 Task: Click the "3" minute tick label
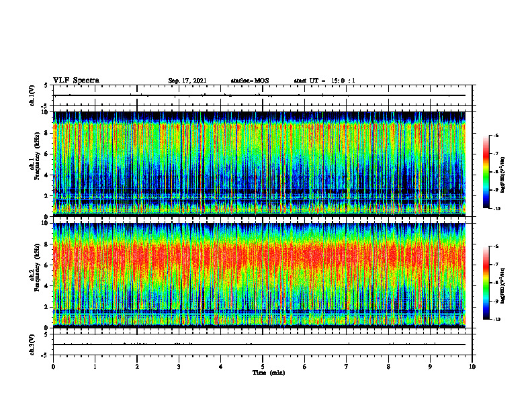click(179, 367)
